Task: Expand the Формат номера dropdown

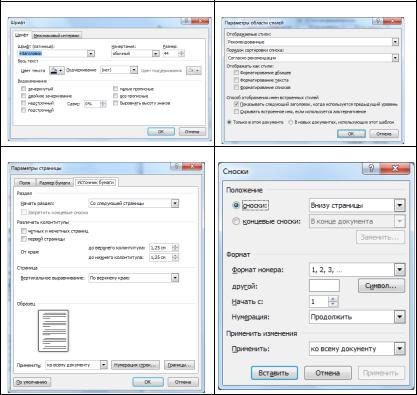Action: click(x=400, y=270)
